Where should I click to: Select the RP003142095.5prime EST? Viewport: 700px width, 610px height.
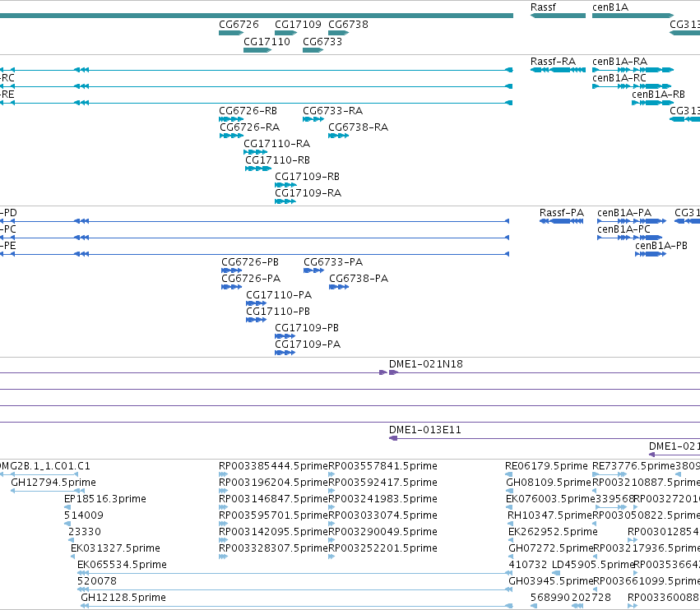tap(223, 540)
